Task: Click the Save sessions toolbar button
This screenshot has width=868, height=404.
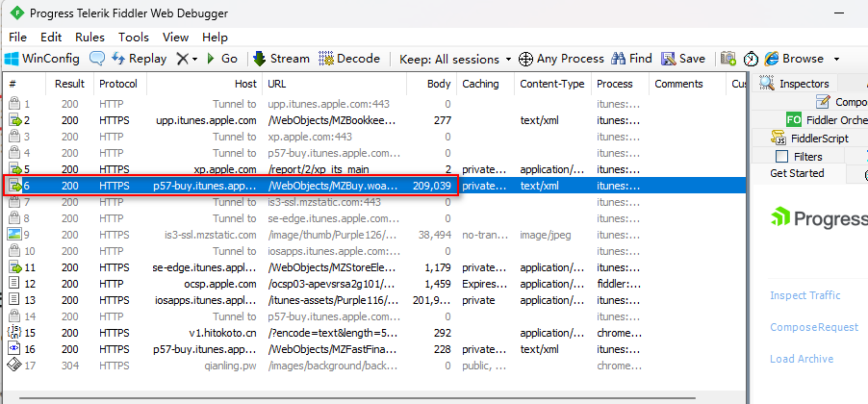Action: point(683,58)
